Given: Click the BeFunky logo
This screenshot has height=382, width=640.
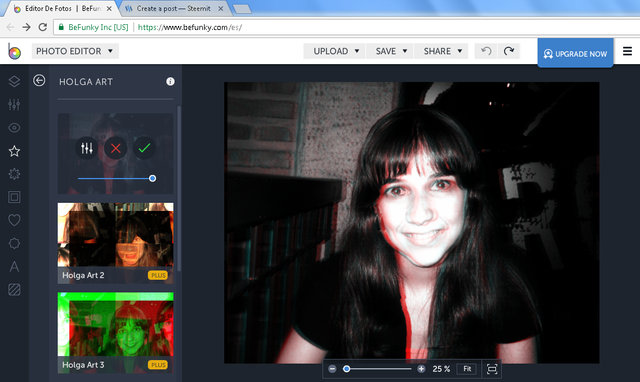Looking at the screenshot, I should click(14, 51).
